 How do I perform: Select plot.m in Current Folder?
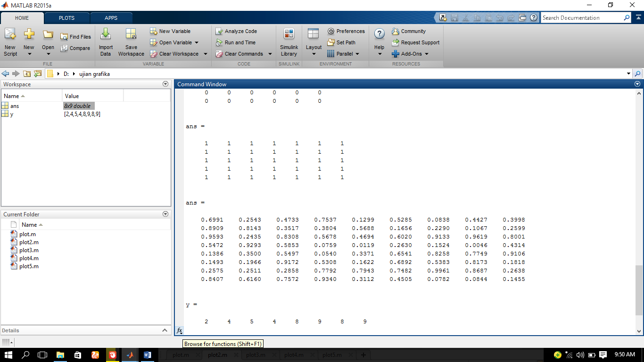pos(27,234)
